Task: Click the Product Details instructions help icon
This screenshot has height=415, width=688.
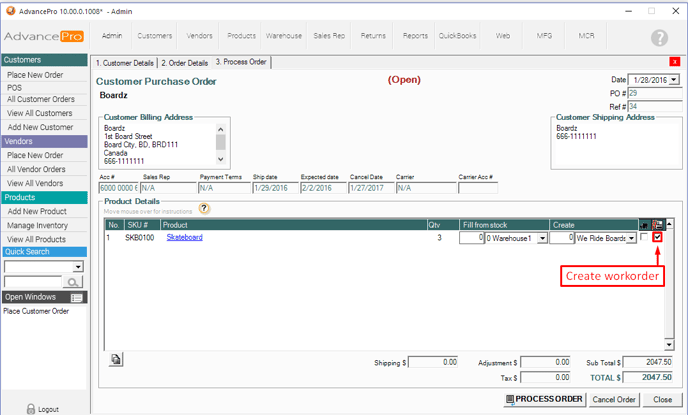Action: (x=204, y=208)
